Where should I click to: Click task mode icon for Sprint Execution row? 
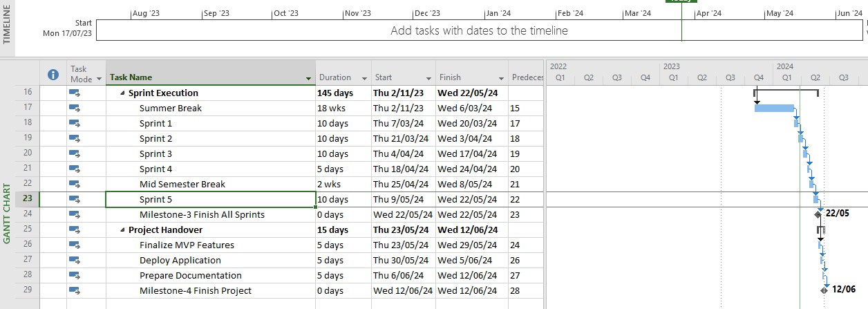point(75,93)
